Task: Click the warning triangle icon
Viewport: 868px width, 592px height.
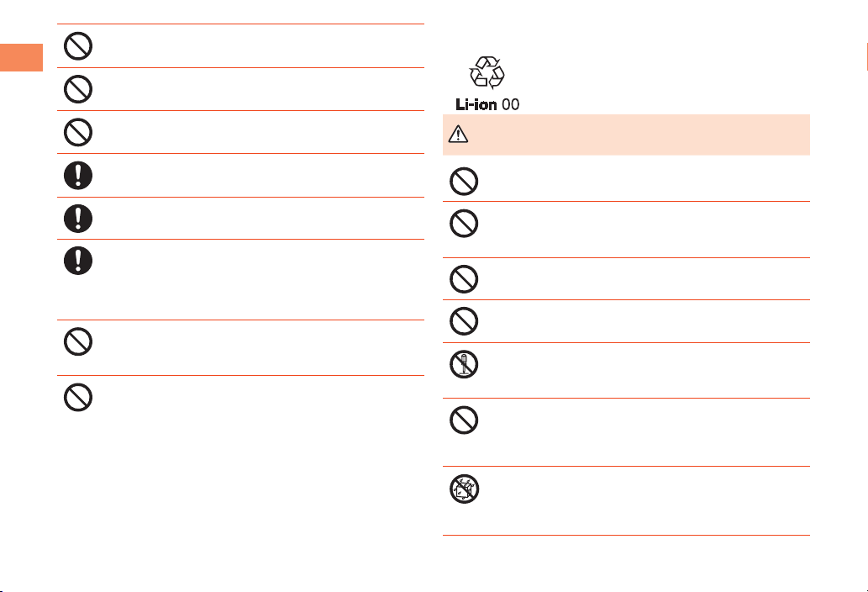Action: point(458,134)
